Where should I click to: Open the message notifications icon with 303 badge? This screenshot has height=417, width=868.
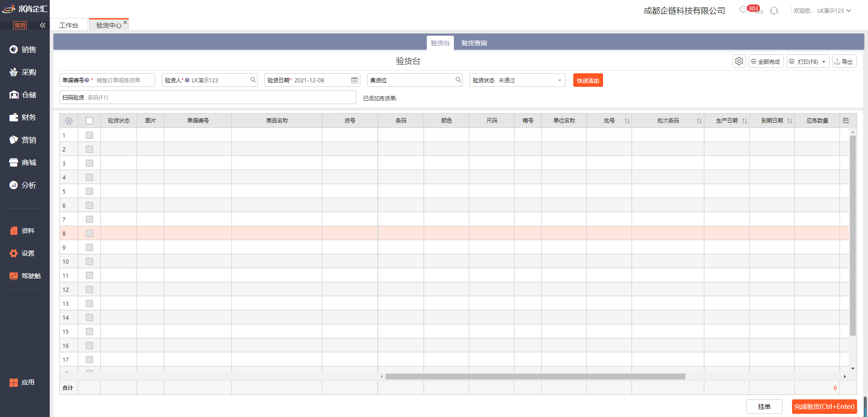coord(744,9)
